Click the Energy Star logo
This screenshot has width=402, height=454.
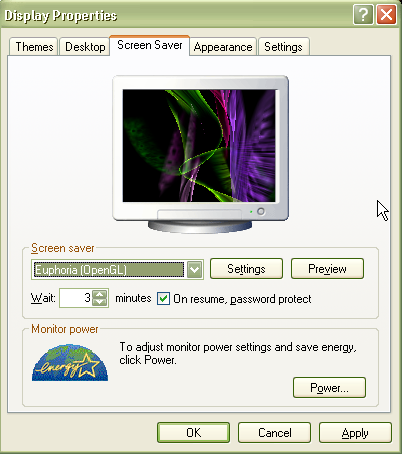click(70, 363)
